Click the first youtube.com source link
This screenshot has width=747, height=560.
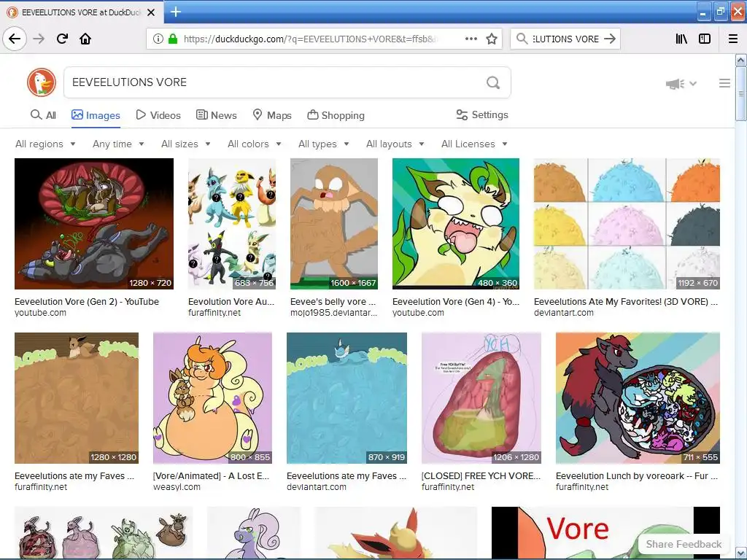pos(41,313)
